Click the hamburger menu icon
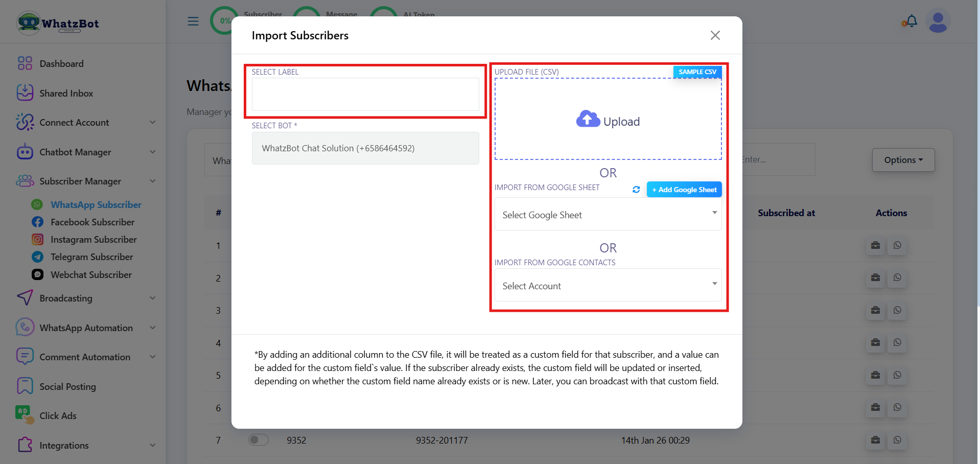The width and height of the screenshot is (980, 464). click(193, 21)
